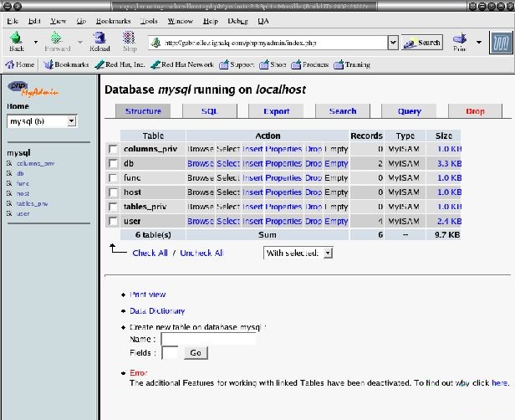Image resolution: width=515 pixels, height=420 pixels.
Task: Open the Go menu
Action: [81, 21]
